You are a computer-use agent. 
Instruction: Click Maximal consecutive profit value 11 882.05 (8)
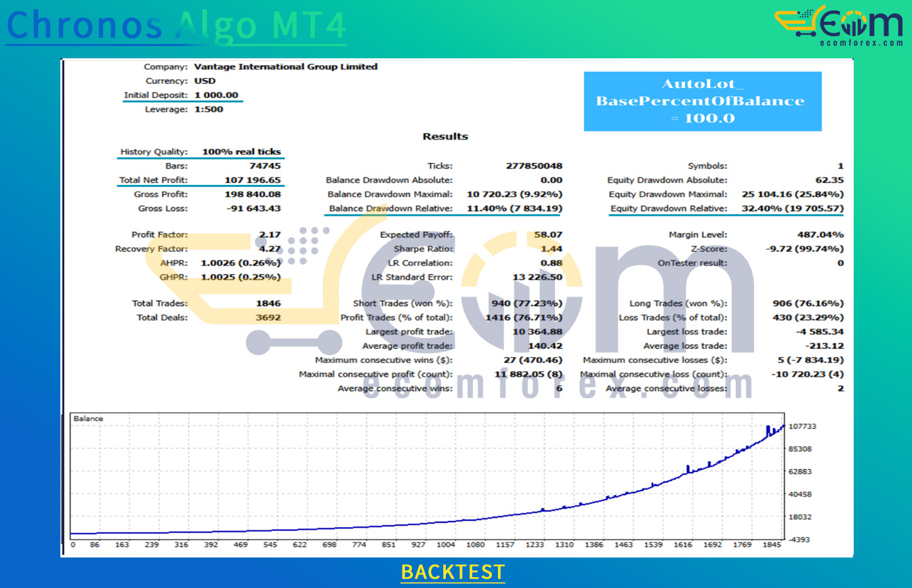click(x=529, y=375)
